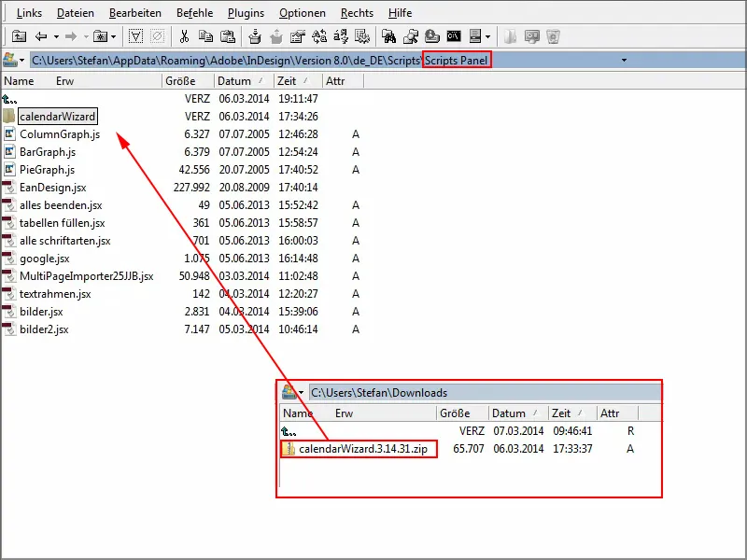Expand the drive selector arrow beside Scripts path
The width and height of the screenshot is (747, 560).
pos(21,61)
